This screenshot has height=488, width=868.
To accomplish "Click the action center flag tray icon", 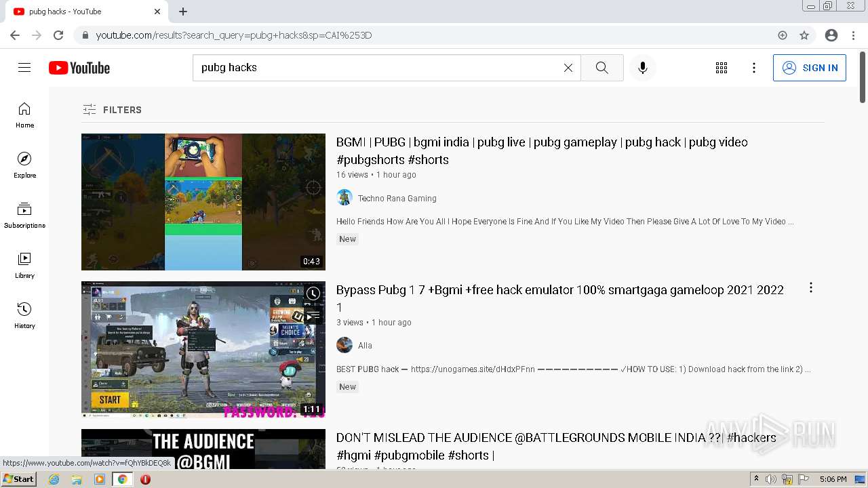I will pyautogui.click(x=804, y=479).
